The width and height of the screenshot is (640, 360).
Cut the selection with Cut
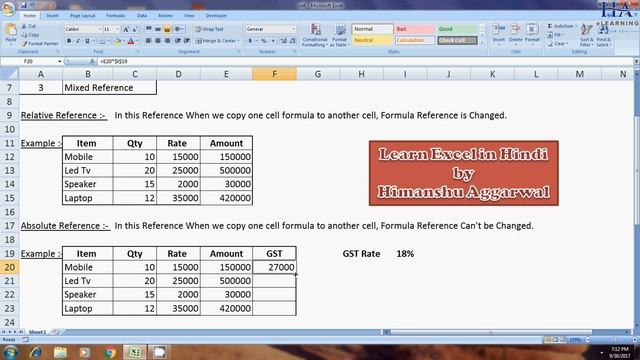click(29, 26)
